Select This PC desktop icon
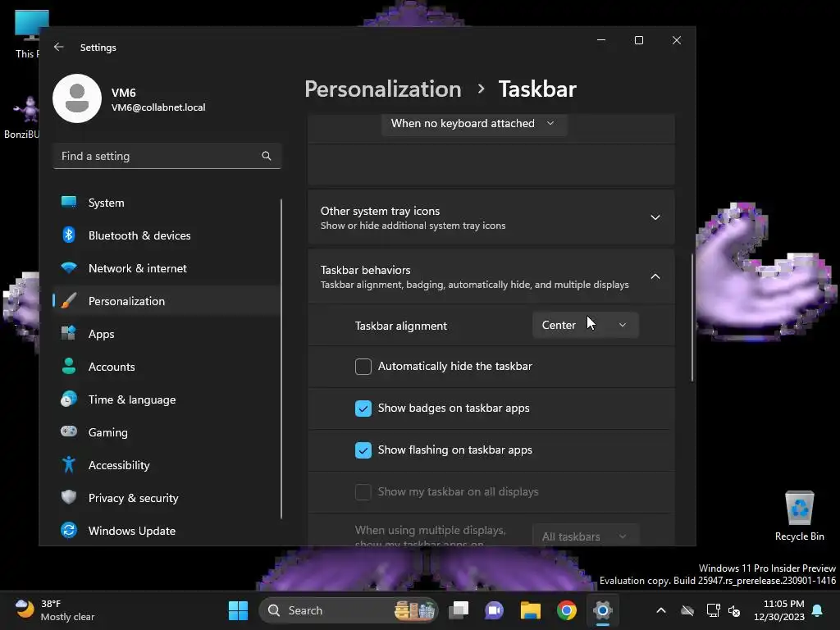840x630 pixels. click(x=25, y=34)
